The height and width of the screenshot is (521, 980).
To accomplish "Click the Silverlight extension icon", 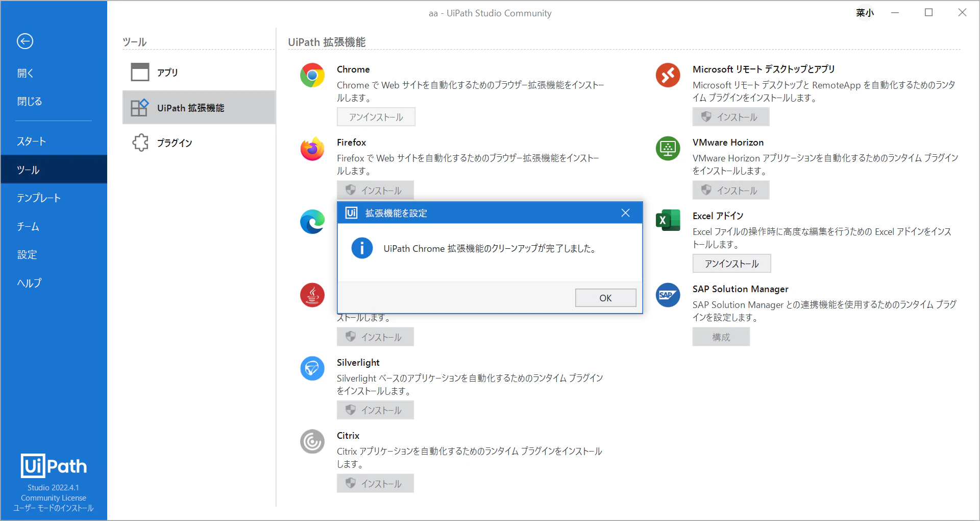I will (x=312, y=368).
